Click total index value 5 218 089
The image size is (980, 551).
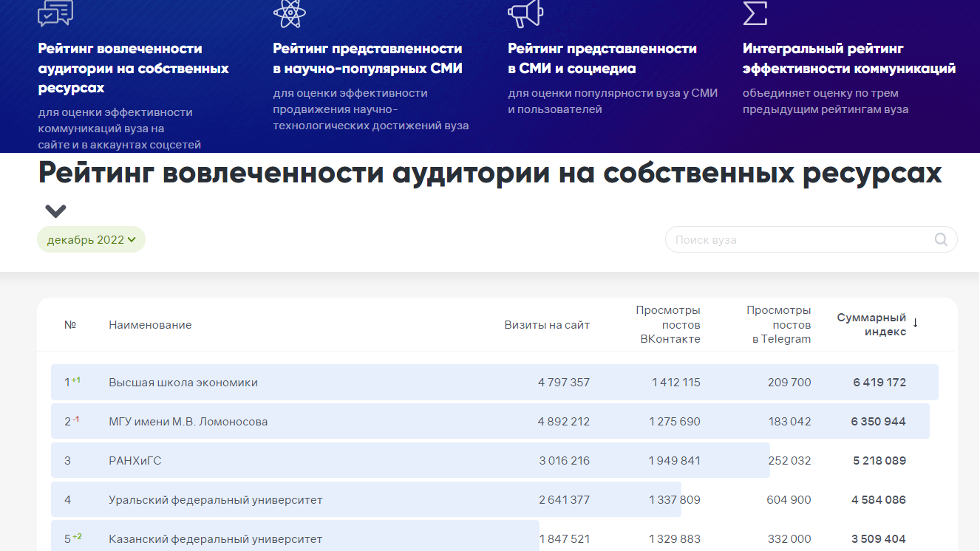(x=879, y=461)
